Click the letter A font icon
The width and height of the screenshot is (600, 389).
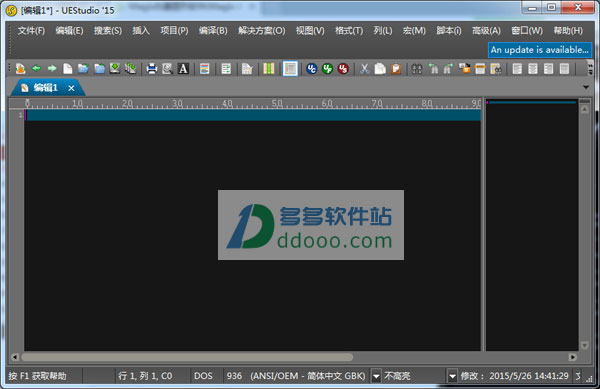[183, 68]
